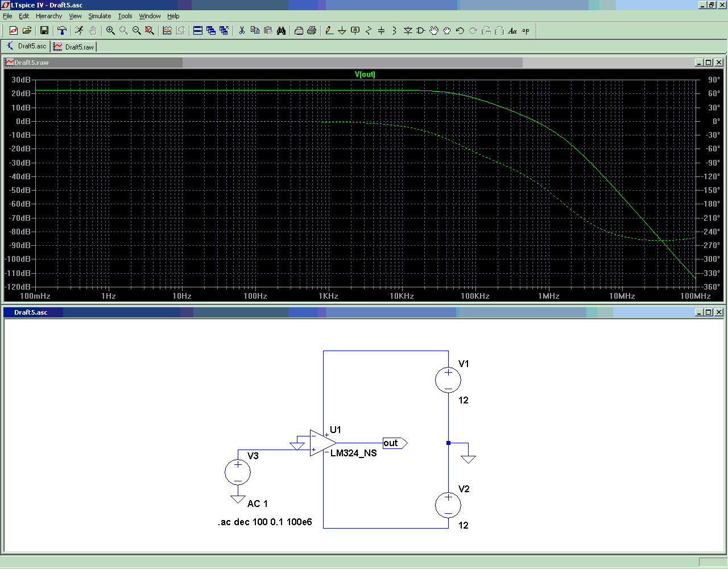Image resolution: width=728 pixels, height=569 pixels.
Task: Switch to the Draft5.raw tab
Action: pos(74,47)
